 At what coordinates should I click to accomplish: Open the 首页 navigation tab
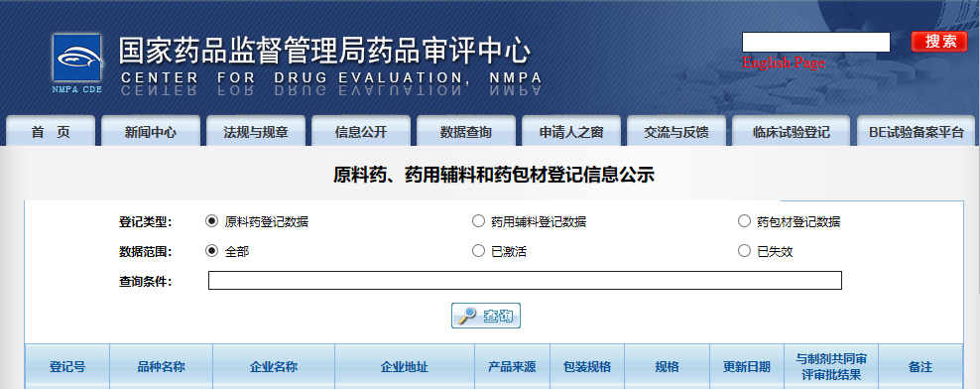point(51,131)
